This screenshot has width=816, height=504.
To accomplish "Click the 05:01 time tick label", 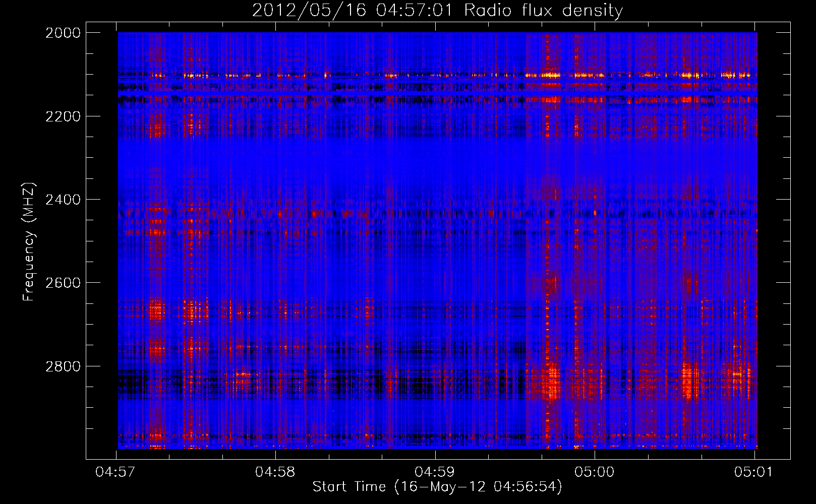I will (x=753, y=472).
